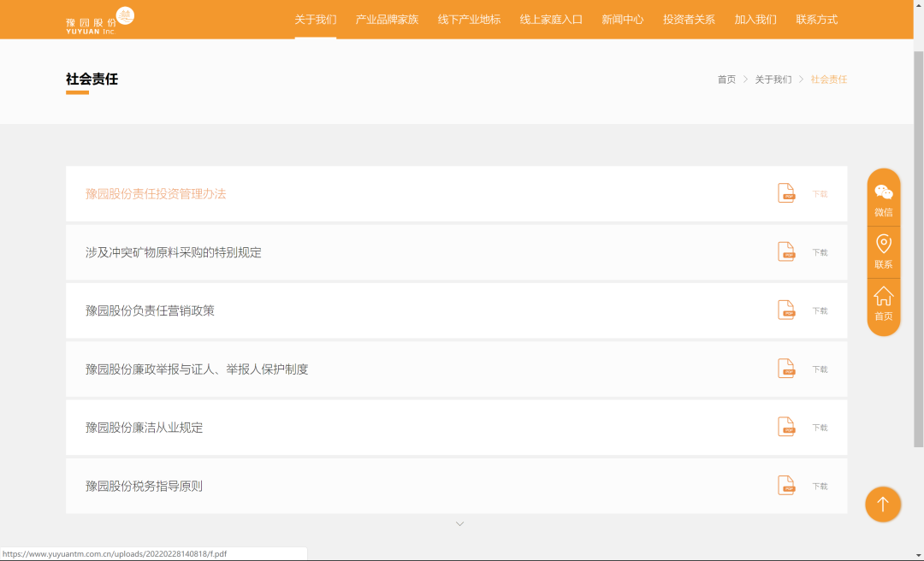Open 豫园股份廉洁从业规定 document
The height and width of the screenshot is (561, 924).
pyautogui.click(x=144, y=428)
